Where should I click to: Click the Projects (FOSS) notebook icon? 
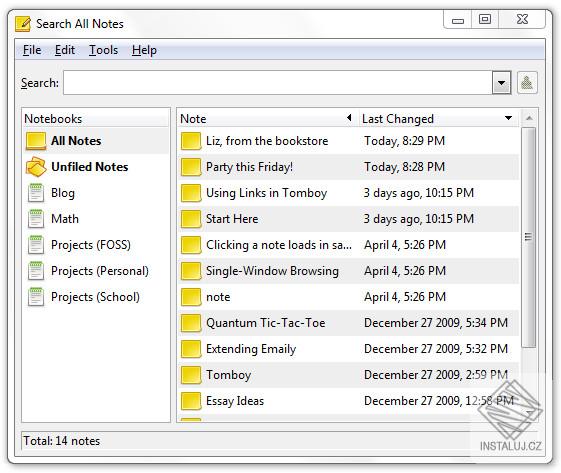36,245
